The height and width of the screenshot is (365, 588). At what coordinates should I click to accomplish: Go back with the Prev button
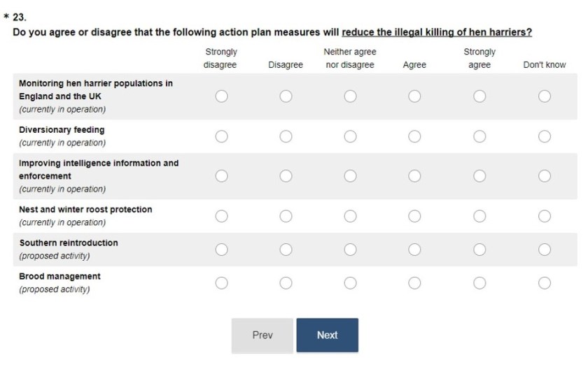tap(262, 335)
